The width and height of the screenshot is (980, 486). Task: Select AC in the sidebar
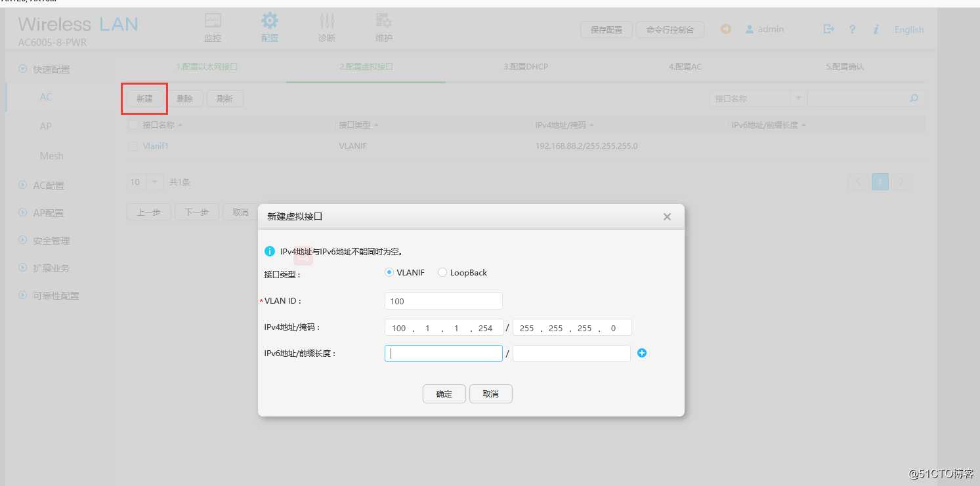click(46, 97)
